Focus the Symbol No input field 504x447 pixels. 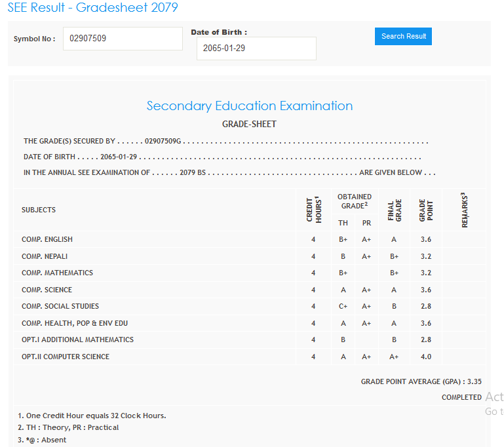point(123,39)
